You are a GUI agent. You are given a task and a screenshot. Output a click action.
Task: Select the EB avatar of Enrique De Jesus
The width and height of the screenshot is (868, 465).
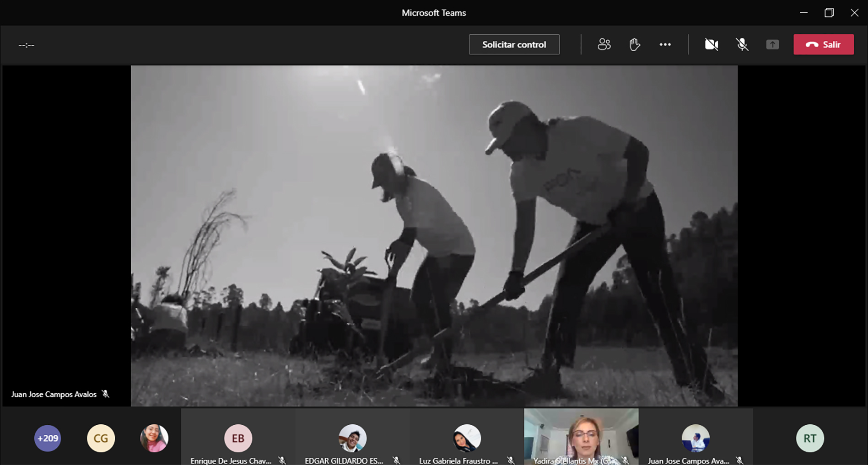238,438
